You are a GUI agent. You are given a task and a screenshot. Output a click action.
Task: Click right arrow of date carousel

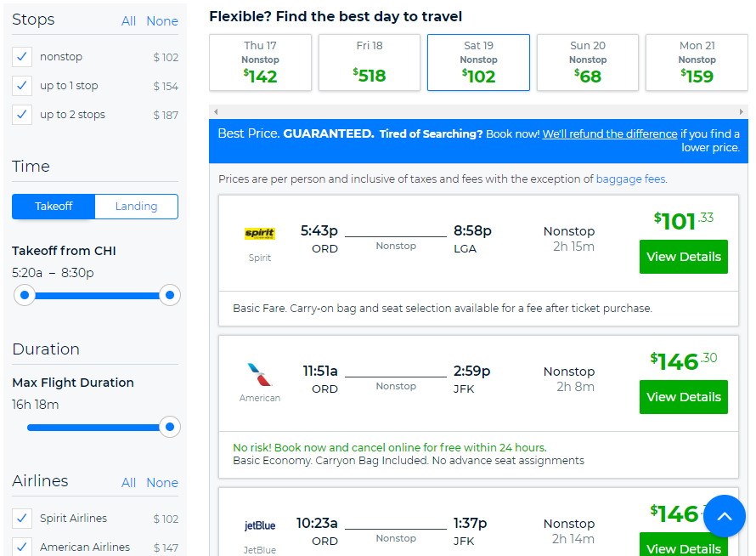tap(741, 112)
